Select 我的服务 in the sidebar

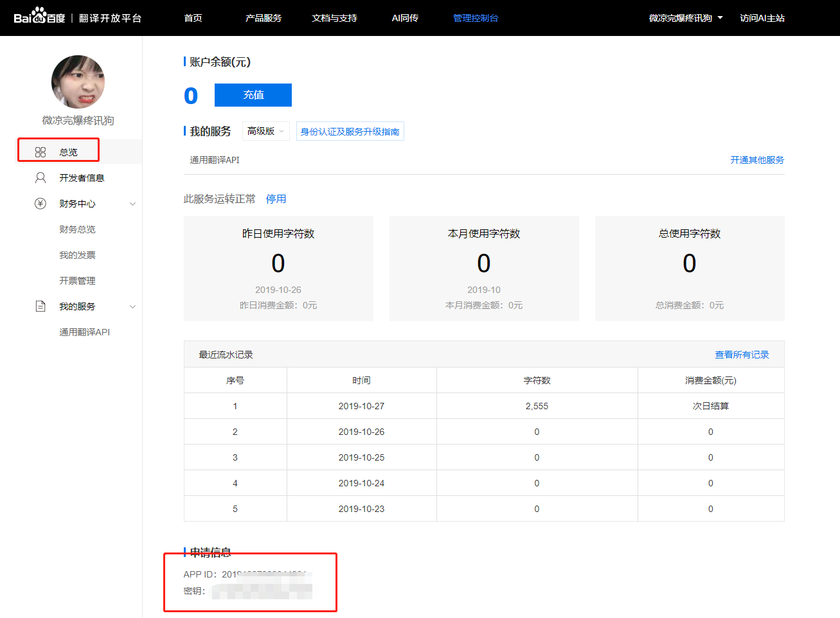click(77, 306)
